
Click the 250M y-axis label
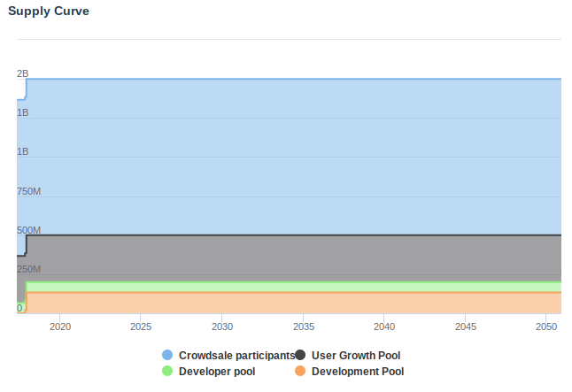29,270
